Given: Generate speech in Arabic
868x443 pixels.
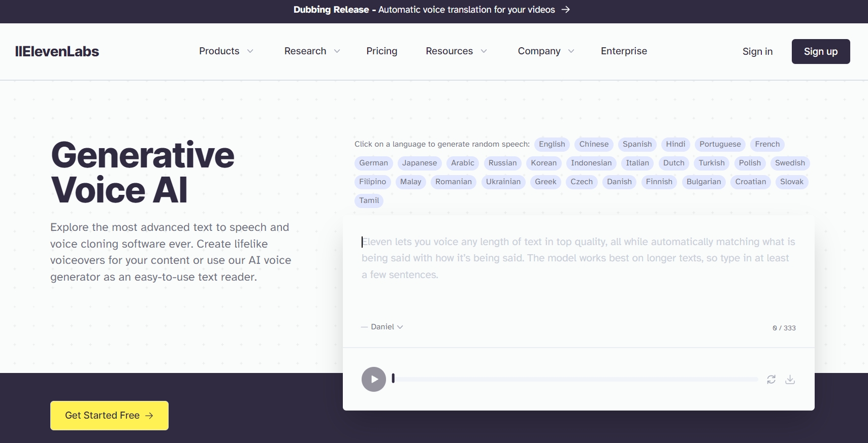Looking at the screenshot, I should pos(463,163).
